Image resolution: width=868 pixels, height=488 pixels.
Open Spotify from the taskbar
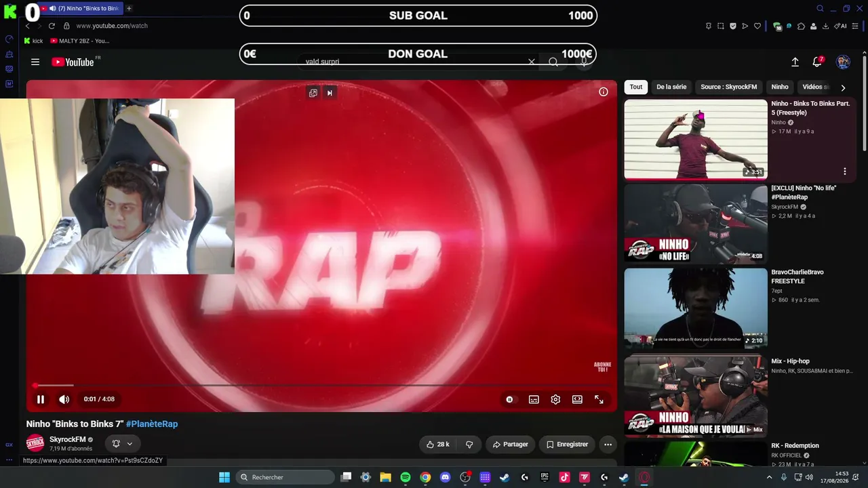406,477
